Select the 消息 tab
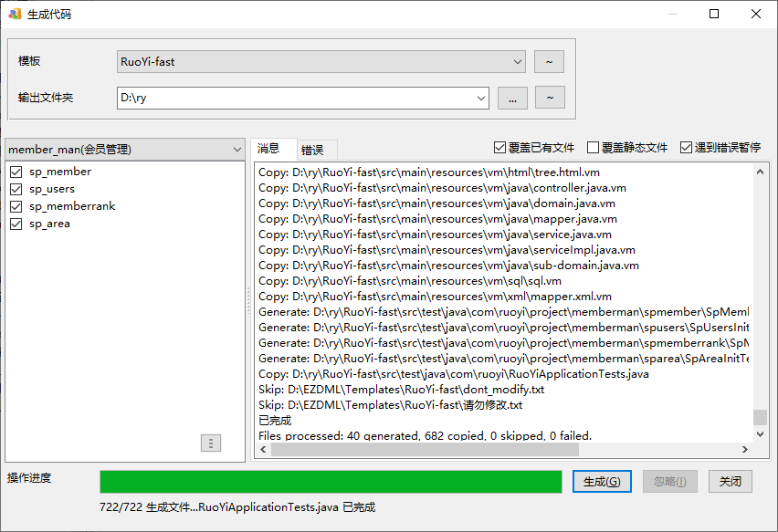 click(x=269, y=149)
